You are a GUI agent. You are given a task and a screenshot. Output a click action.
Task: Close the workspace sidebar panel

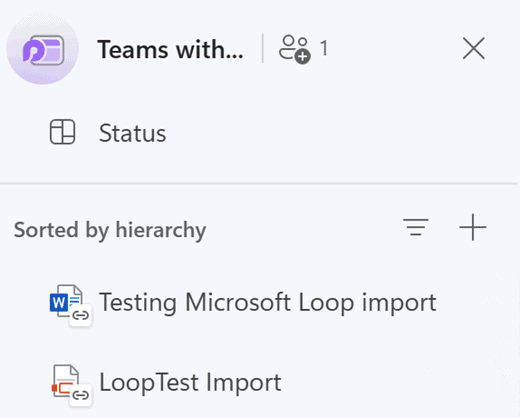[x=474, y=49]
